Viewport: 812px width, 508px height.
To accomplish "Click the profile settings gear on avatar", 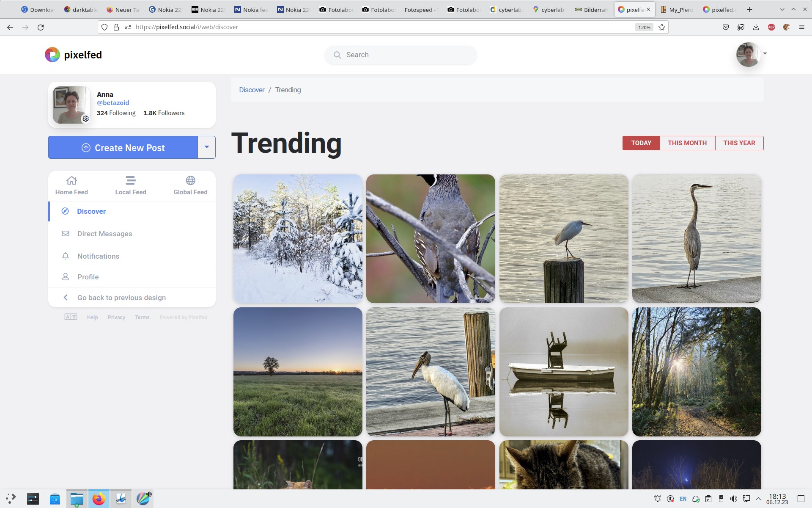I will (85, 119).
